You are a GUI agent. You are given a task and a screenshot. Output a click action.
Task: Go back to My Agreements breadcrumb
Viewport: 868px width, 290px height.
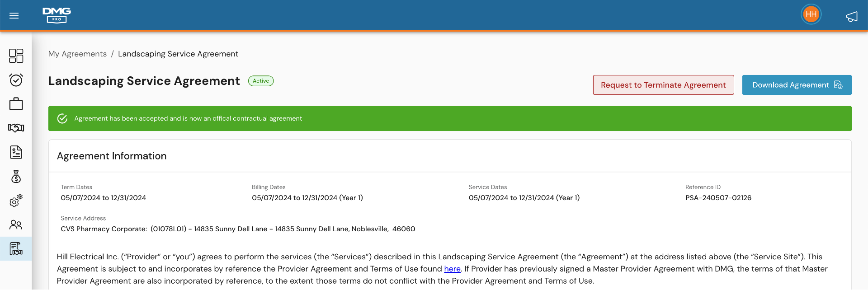(x=77, y=54)
